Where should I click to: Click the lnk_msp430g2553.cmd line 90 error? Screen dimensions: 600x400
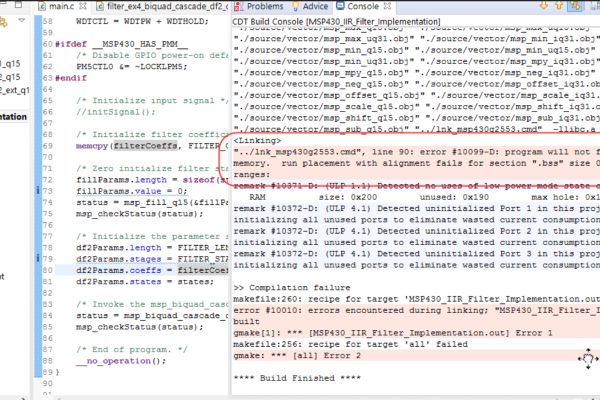tap(416, 152)
